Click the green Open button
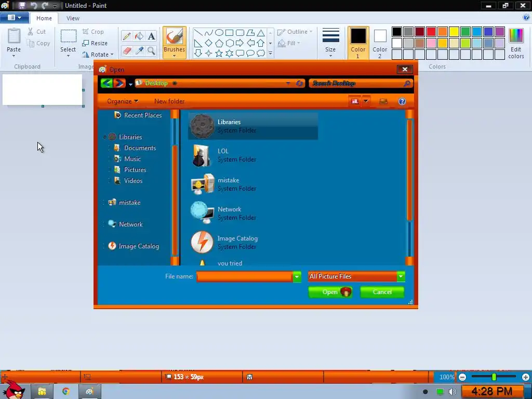Viewport: 532px width, 399px height. [330, 292]
